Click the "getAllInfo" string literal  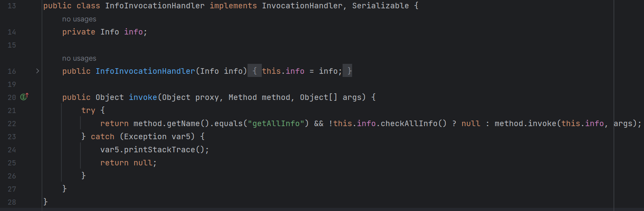click(x=276, y=124)
